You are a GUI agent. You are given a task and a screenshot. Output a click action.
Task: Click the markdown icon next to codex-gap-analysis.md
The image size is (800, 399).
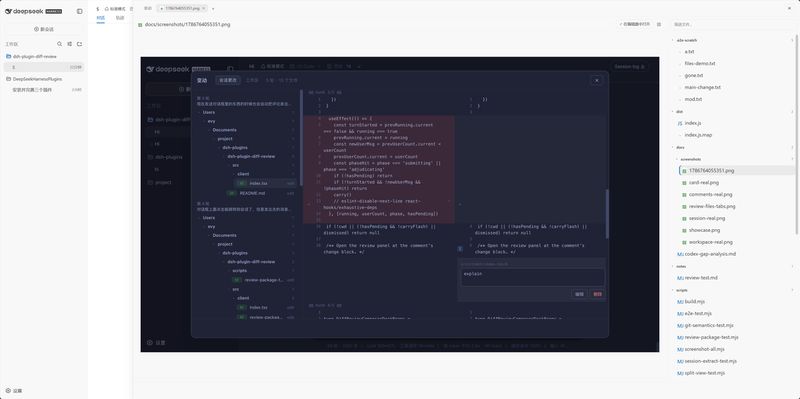coord(680,254)
